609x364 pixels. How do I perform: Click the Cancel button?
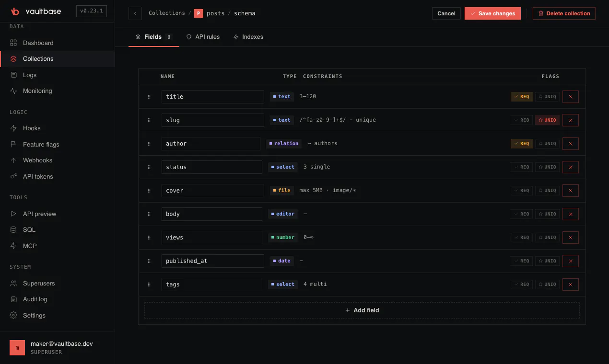click(446, 13)
